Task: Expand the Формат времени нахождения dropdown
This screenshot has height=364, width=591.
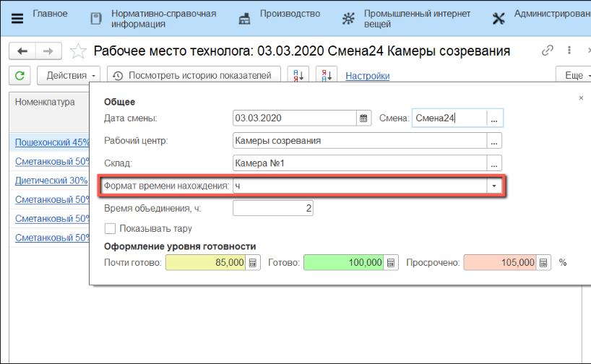Action: pos(494,186)
